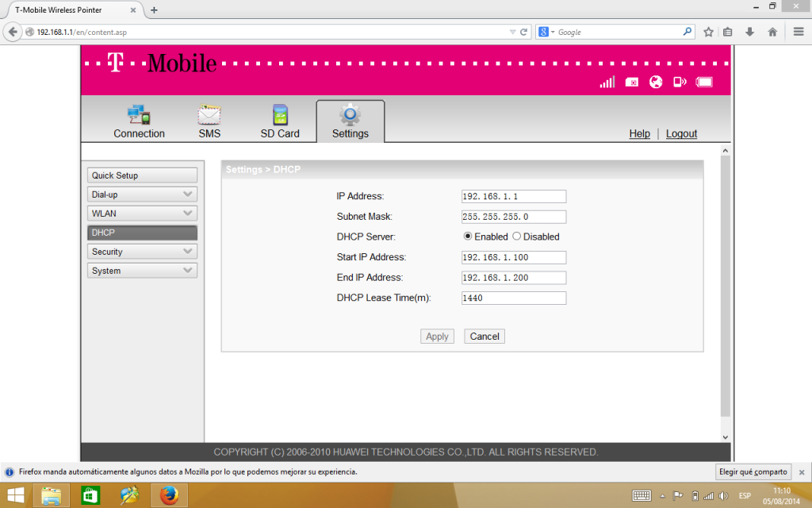
Task: Click the battery status icon in header
Action: point(704,82)
